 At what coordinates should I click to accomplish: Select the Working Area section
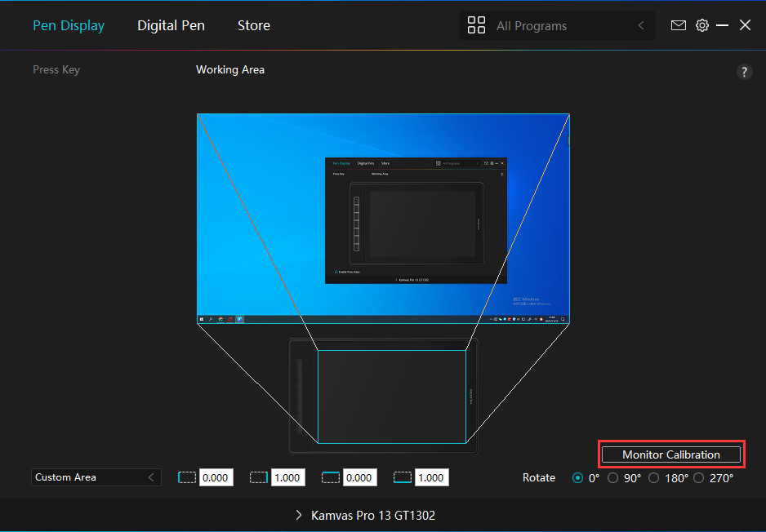[230, 70]
